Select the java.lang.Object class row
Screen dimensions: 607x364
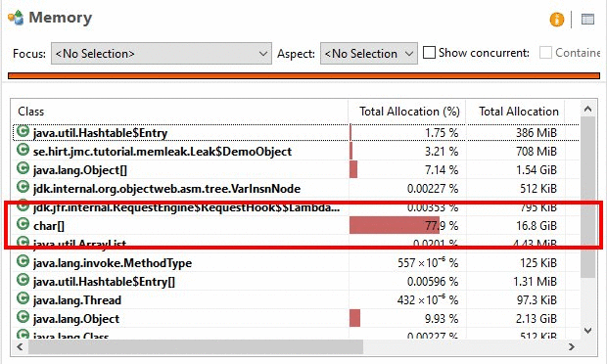tap(297, 318)
